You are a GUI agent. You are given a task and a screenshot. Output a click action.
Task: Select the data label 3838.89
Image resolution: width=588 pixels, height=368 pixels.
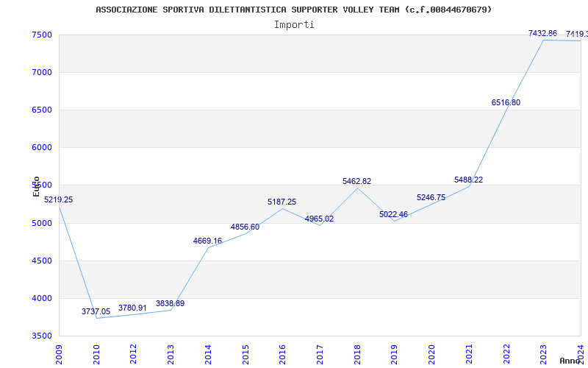(x=171, y=303)
